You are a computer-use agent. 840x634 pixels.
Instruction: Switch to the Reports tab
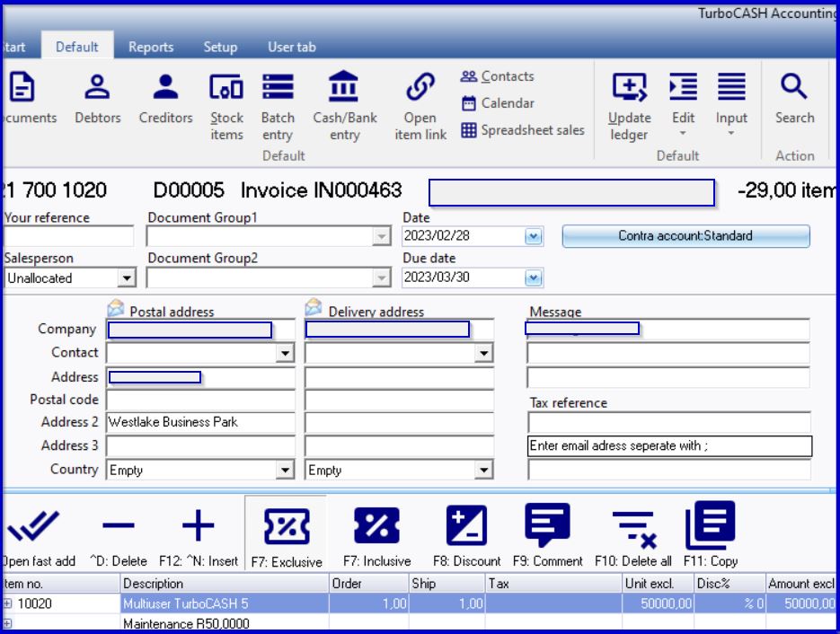(150, 47)
